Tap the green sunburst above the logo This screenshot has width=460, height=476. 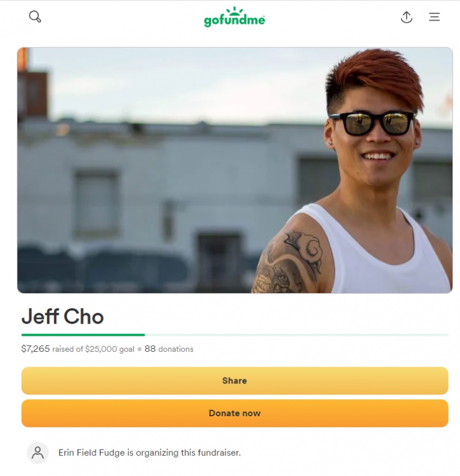235,11
